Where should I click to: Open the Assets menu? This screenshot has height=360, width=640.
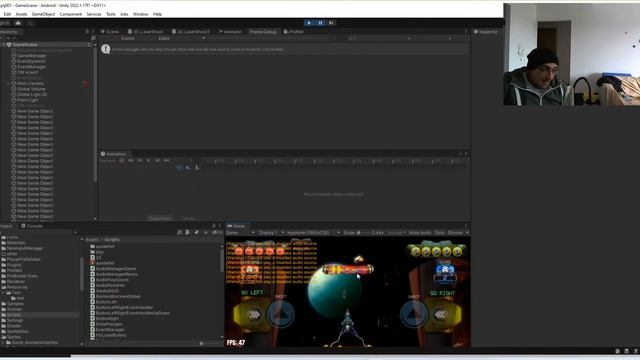click(x=21, y=14)
